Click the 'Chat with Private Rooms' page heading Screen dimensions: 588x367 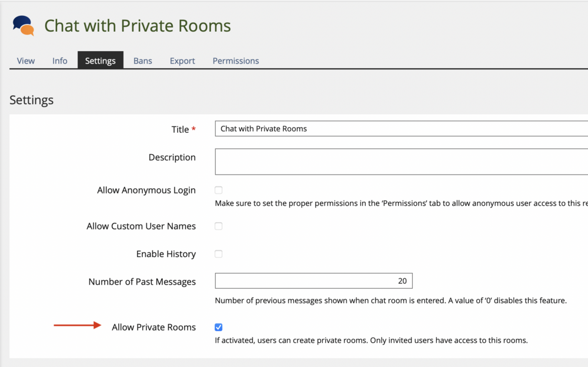tap(138, 26)
